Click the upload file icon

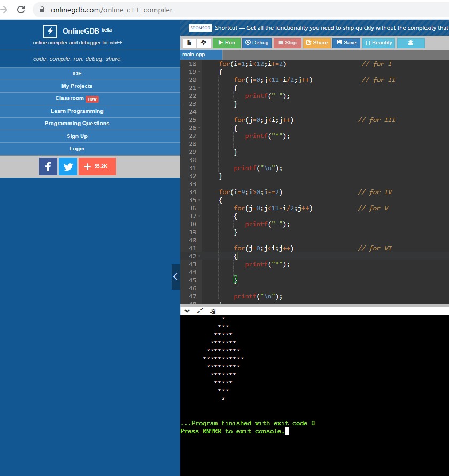(203, 43)
